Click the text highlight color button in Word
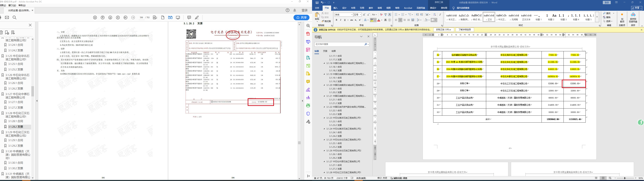 point(372,20)
